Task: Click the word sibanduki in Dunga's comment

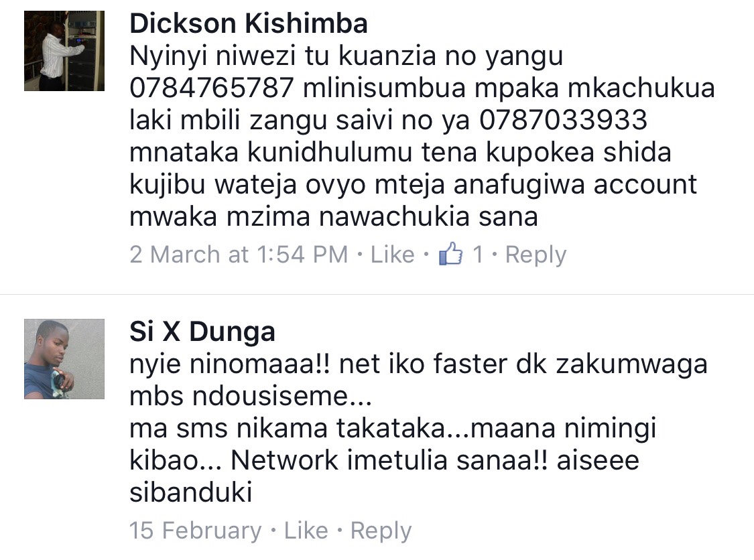Action: pos(191,492)
